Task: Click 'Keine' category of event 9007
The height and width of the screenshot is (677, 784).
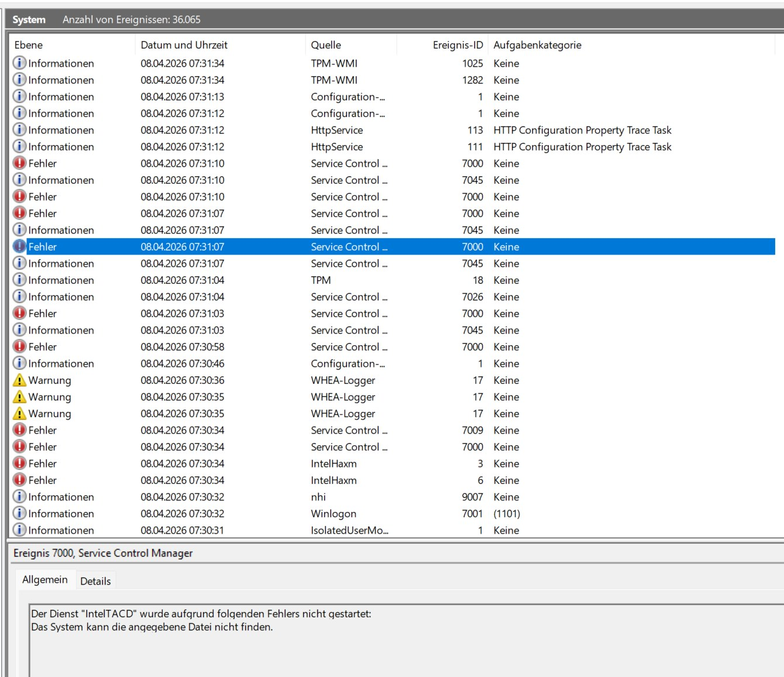Action: coord(506,497)
